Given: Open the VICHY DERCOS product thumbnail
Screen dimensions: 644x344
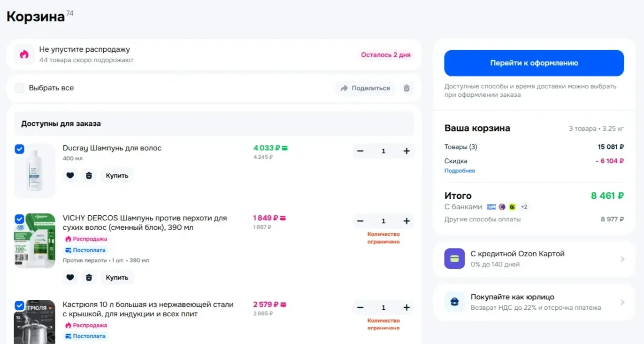Looking at the screenshot, I should click(x=35, y=241).
